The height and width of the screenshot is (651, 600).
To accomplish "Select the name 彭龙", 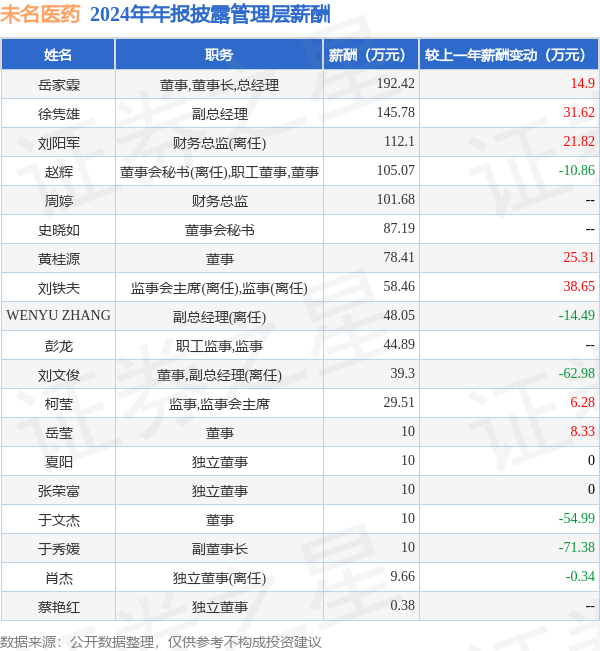I will [x=59, y=346].
